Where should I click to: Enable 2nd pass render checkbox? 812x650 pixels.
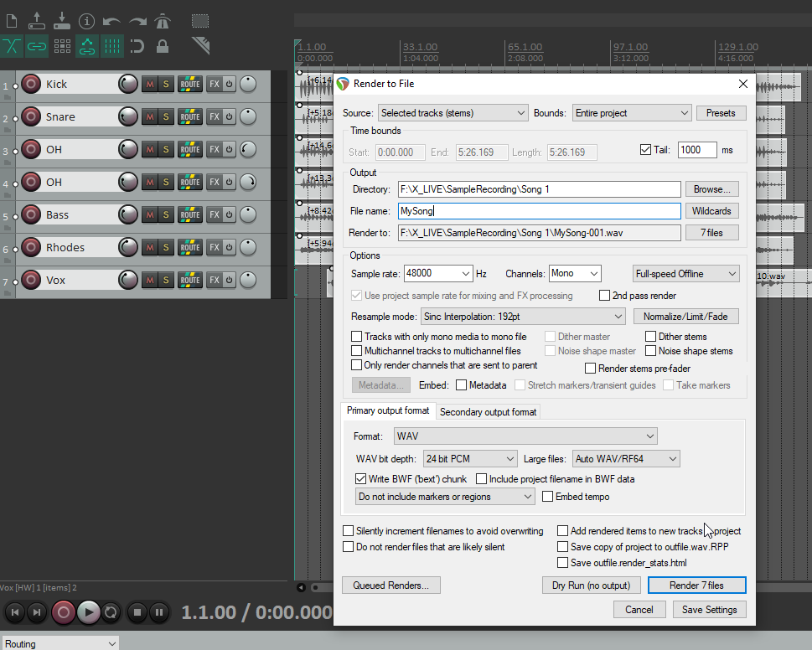pyautogui.click(x=604, y=296)
